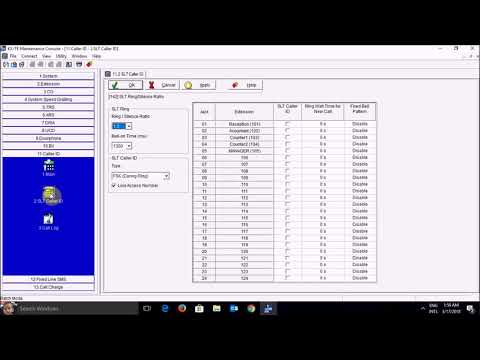Click the Maintenance Console taskbar icon

click(268, 309)
